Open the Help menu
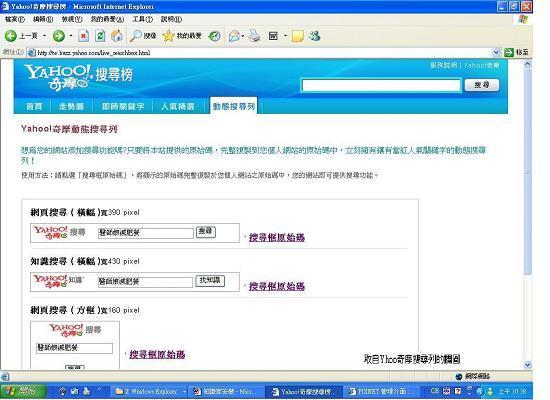550x400 pixels. click(171, 19)
